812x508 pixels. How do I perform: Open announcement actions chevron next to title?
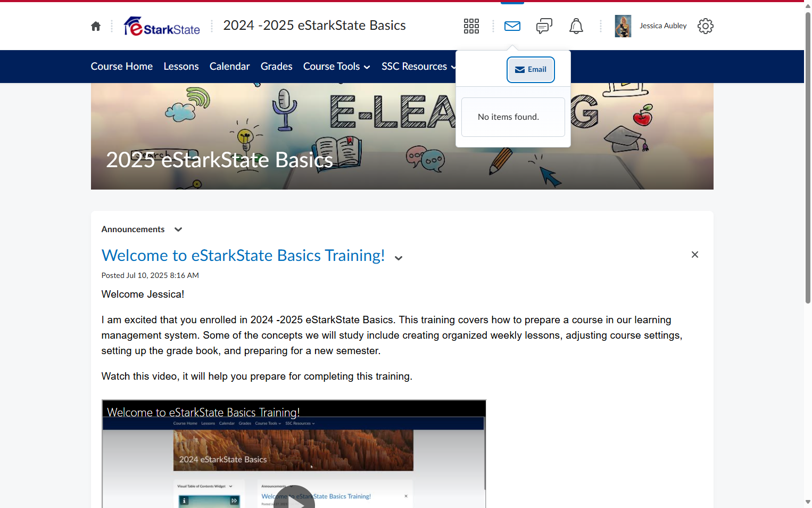(x=399, y=258)
